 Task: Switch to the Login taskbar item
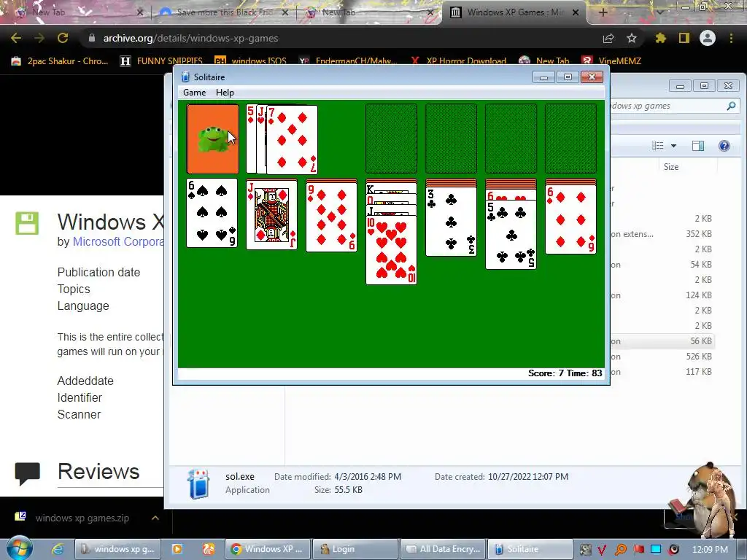point(355,549)
